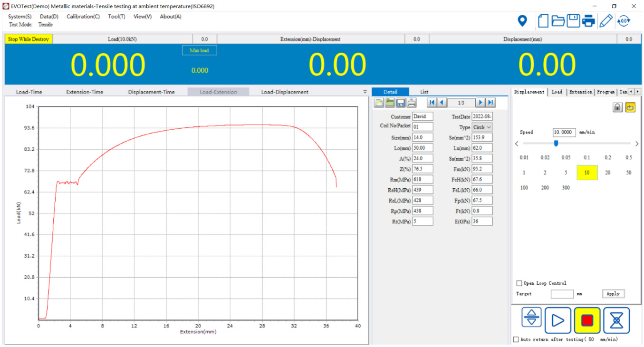This screenshot has height=347, width=644.
Task: Click the Speed value input field
Action: point(564,133)
